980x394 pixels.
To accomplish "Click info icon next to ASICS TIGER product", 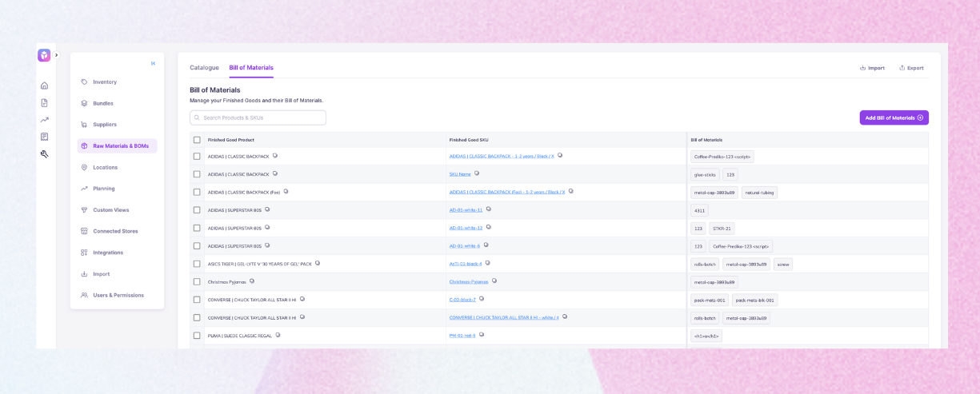I will [x=318, y=263].
